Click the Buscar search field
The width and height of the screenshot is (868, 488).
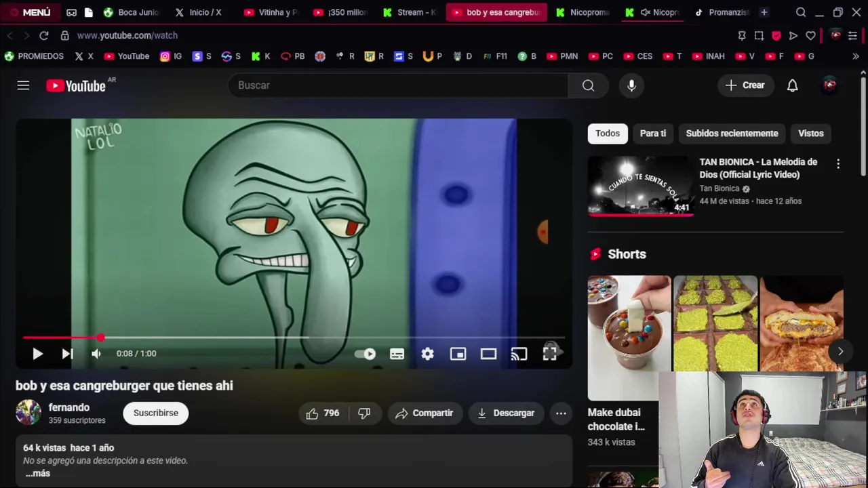[398, 85]
